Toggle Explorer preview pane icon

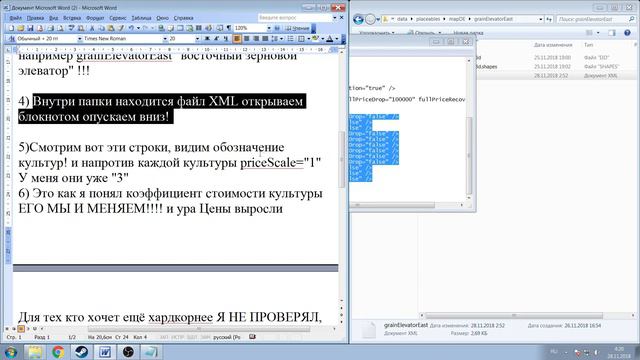click(612, 33)
